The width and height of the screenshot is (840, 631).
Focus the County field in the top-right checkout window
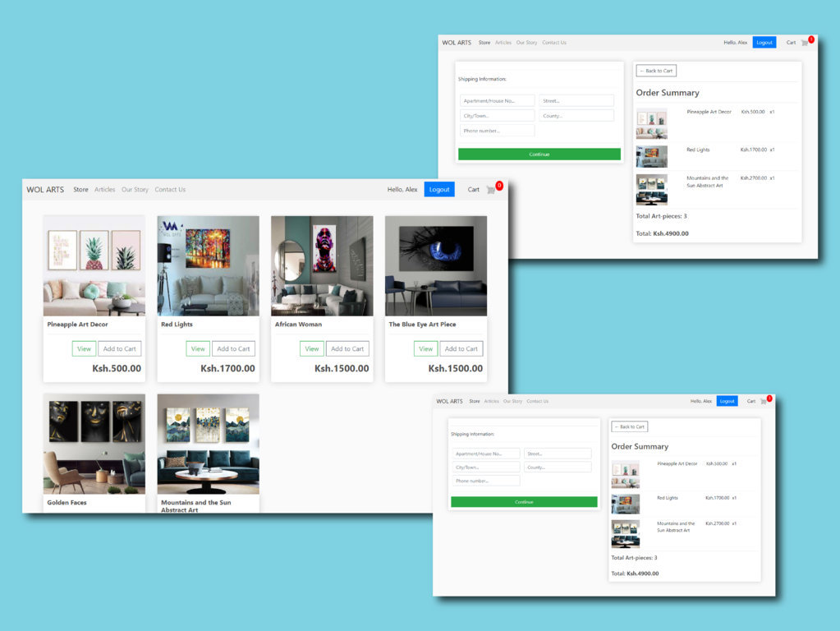[576, 116]
